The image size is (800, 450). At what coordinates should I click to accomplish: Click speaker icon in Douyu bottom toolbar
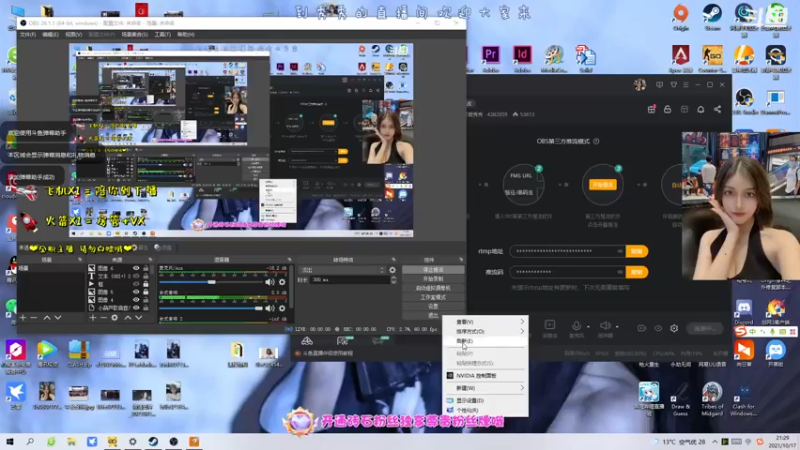605,326
